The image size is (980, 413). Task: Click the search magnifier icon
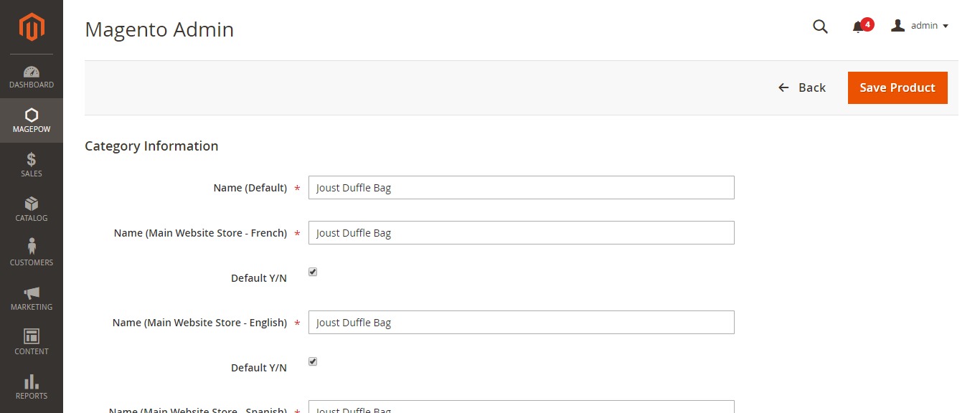coord(820,27)
